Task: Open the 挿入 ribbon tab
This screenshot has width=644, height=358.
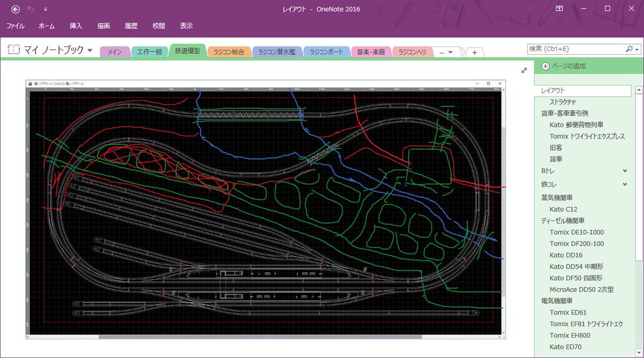Action: (x=76, y=26)
